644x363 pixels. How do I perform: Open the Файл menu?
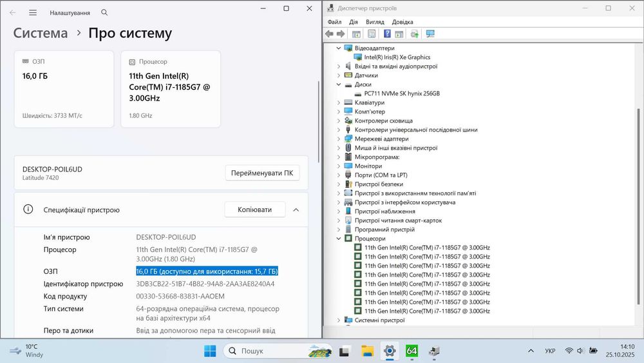(334, 22)
